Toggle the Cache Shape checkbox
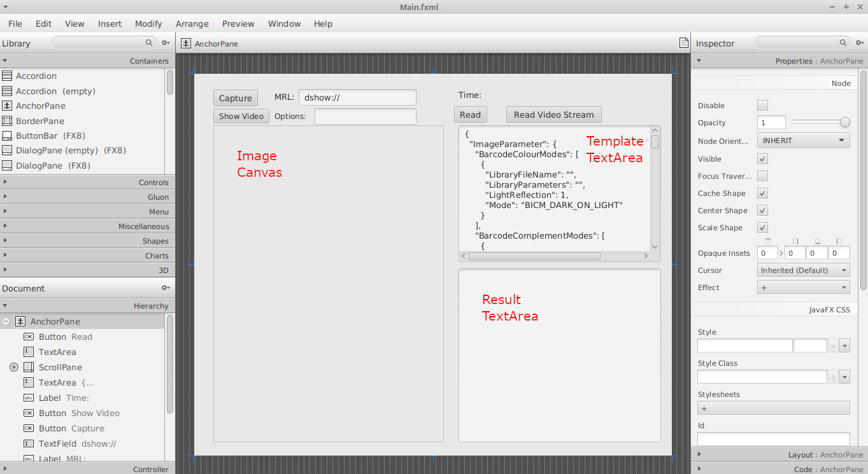 [762, 193]
